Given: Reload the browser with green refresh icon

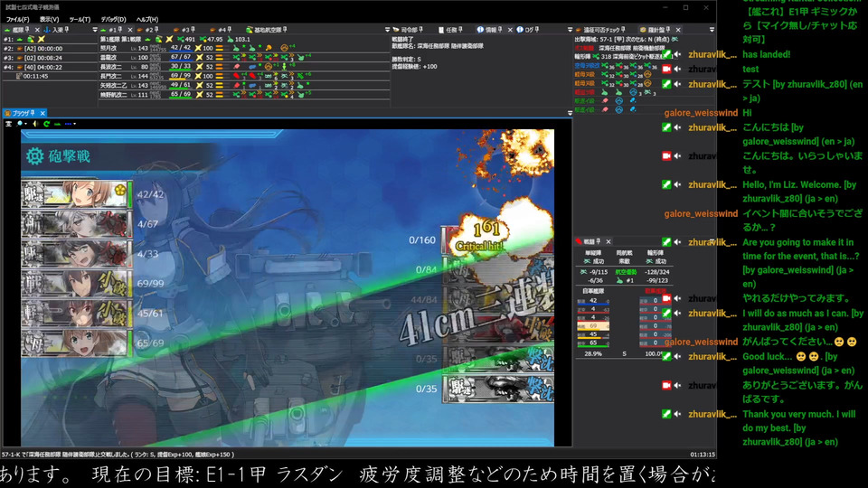Looking at the screenshot, I should 46,124.
